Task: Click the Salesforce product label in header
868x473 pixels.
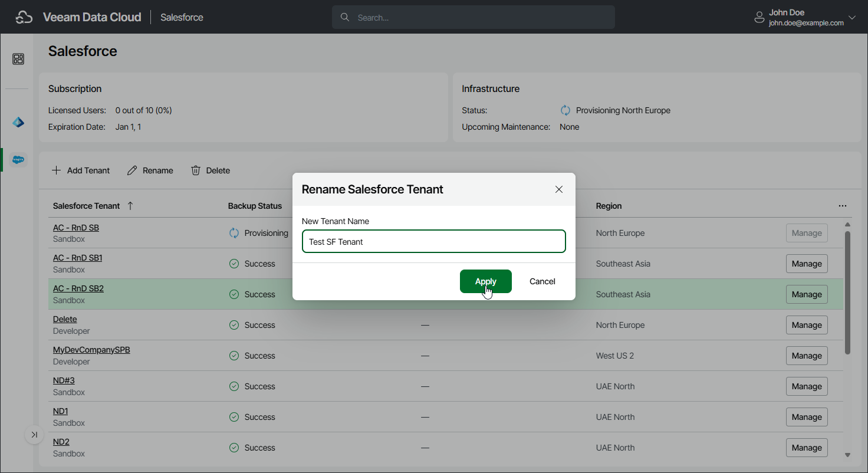Action: [x=182, y=18]
